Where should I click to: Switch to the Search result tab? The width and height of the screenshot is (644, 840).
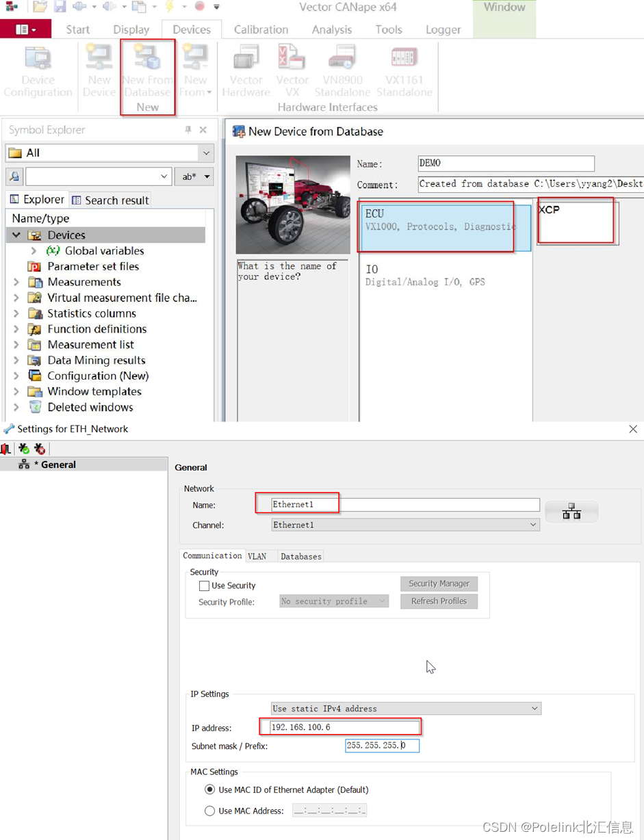click(110, 200)
